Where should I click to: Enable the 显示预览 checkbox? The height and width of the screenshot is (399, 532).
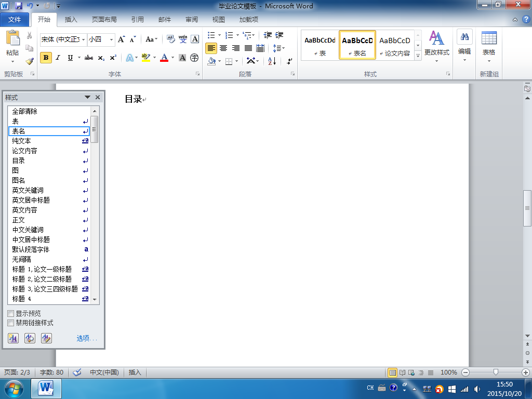click(10, 313)
